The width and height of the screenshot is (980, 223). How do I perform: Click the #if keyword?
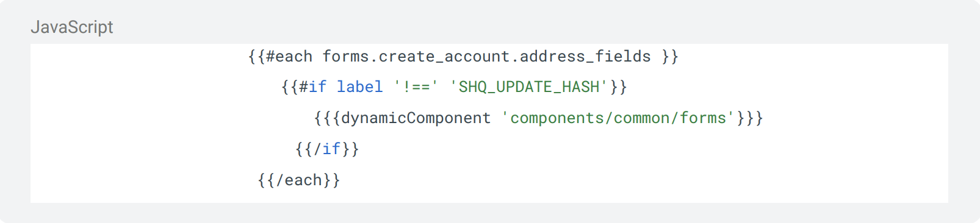click(x=312, y=87)
